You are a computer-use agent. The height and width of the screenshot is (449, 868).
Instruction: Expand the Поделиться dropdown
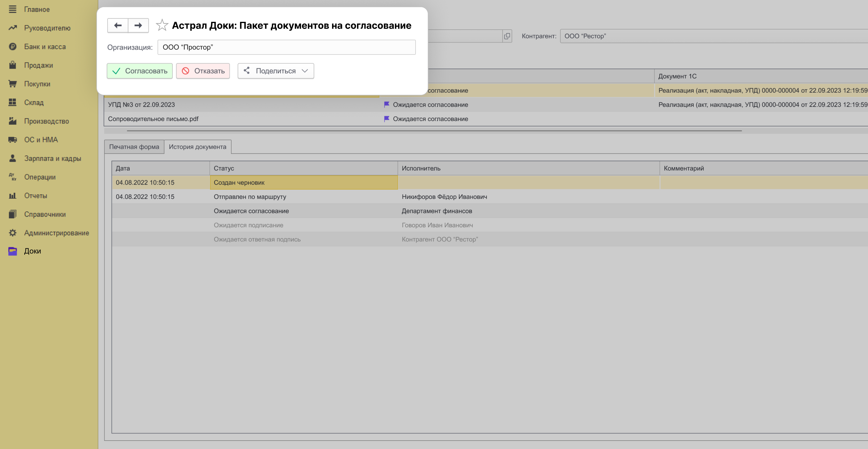tap(276, 71)
